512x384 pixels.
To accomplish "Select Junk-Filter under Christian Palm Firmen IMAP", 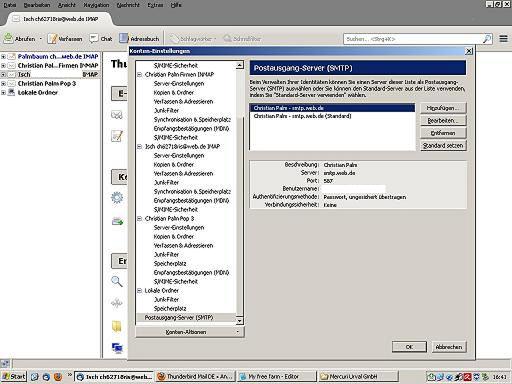I will (166, 111).
